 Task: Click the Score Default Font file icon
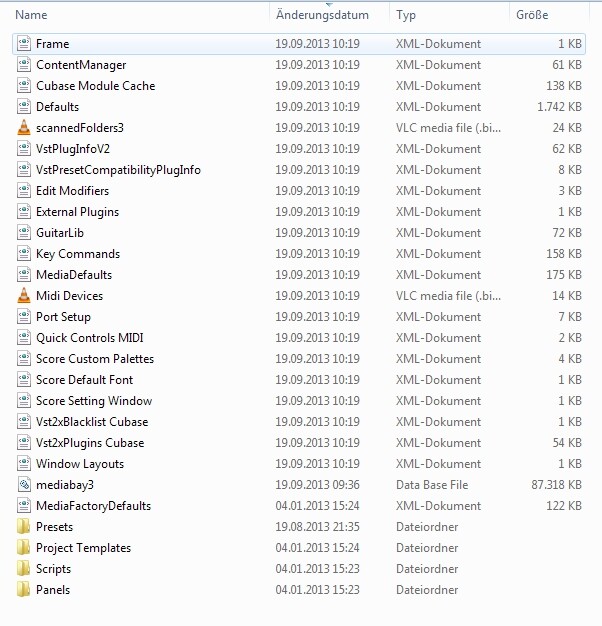coord(24,380)
